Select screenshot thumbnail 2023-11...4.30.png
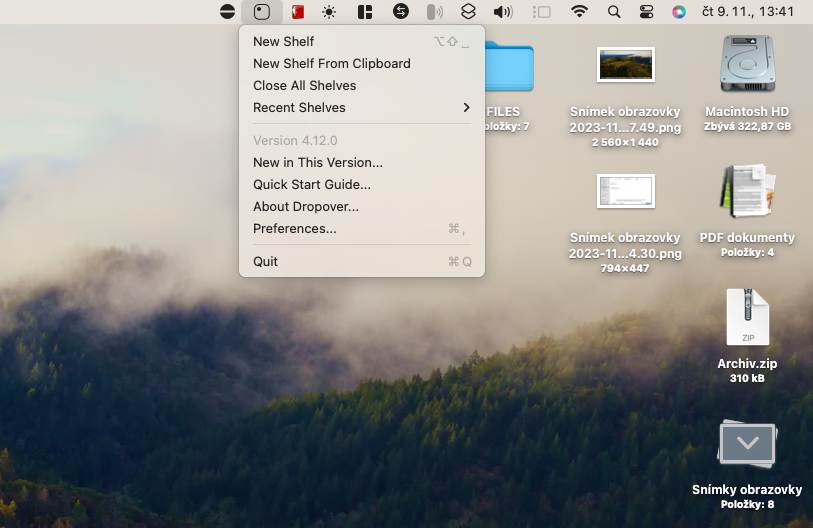The width and height of the screenshot is (813, 528). click(625, 191)
